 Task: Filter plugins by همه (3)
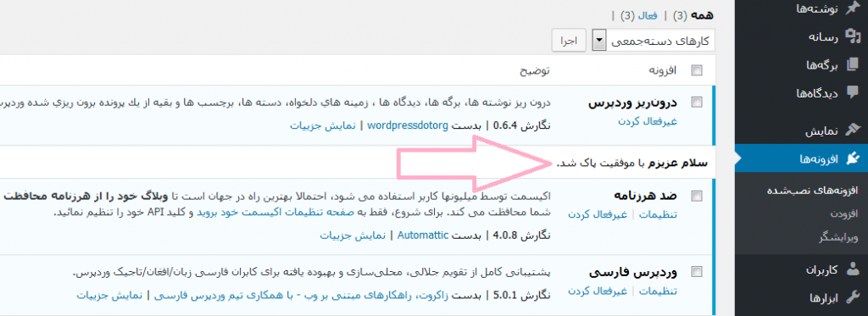[694, 16]
